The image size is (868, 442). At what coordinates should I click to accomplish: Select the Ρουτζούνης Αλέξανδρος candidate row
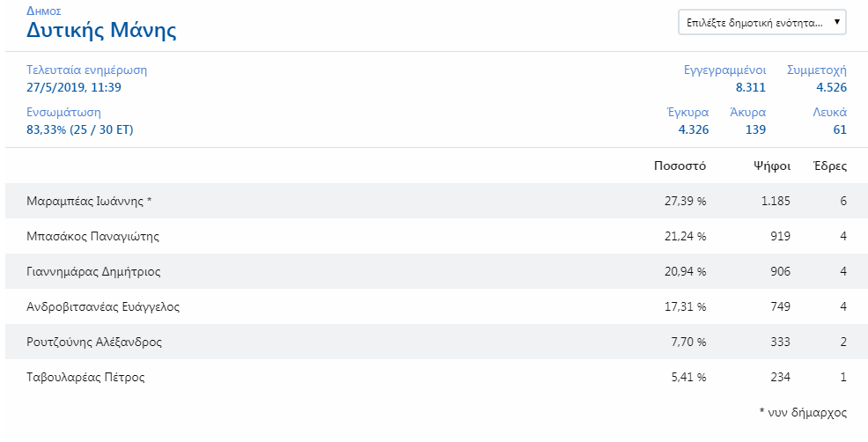pos(437,342)
